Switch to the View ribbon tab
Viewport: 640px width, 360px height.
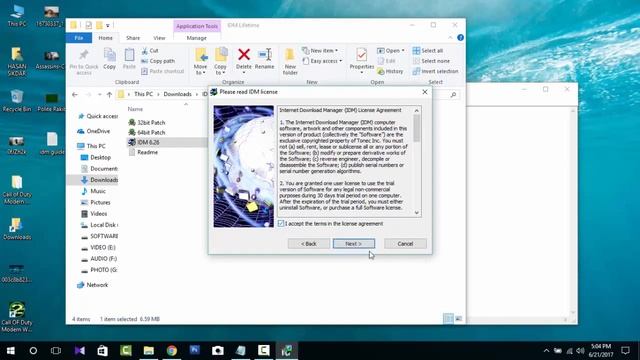(159, 38)
